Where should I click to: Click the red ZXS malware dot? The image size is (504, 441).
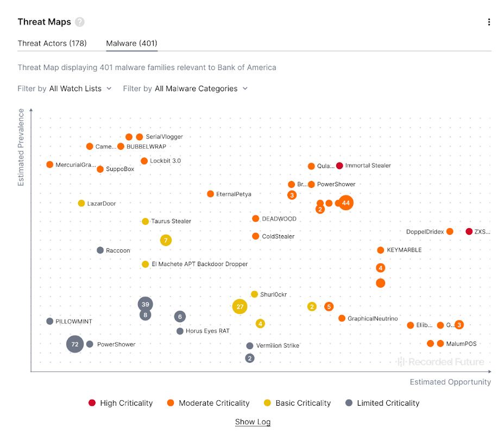tap(469, 231)
